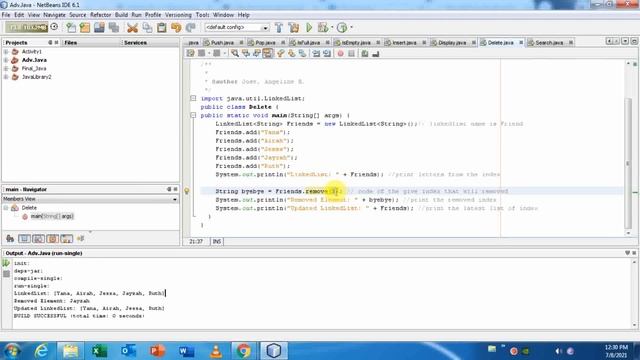Open Debug Project dropdown arrow

332,28
